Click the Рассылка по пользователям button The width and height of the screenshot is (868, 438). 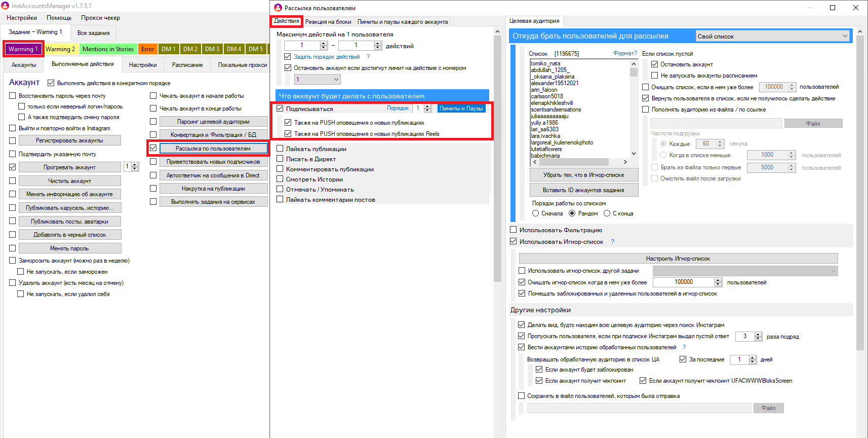click(213, 149)
